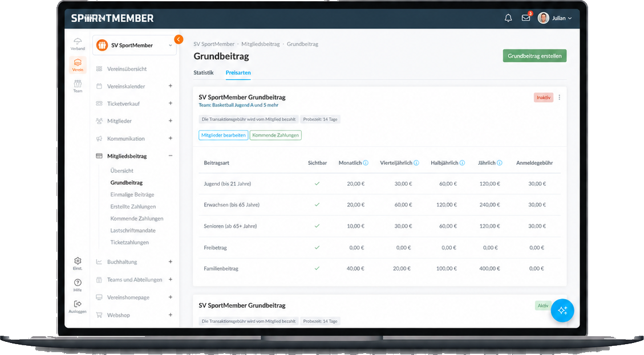Select the Team sidebar icon
The width and height of the screenshot is (644, 355).
78,86
